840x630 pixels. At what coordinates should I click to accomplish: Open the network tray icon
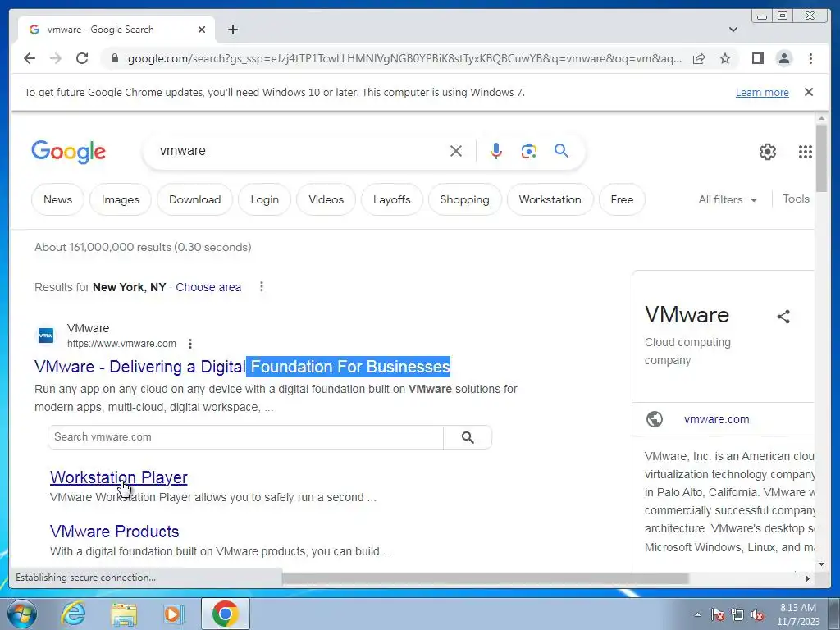click(737, 615)
